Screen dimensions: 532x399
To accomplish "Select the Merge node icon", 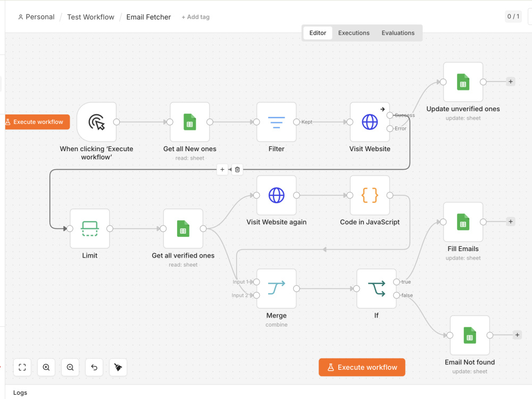I will [x=277, y=289].
